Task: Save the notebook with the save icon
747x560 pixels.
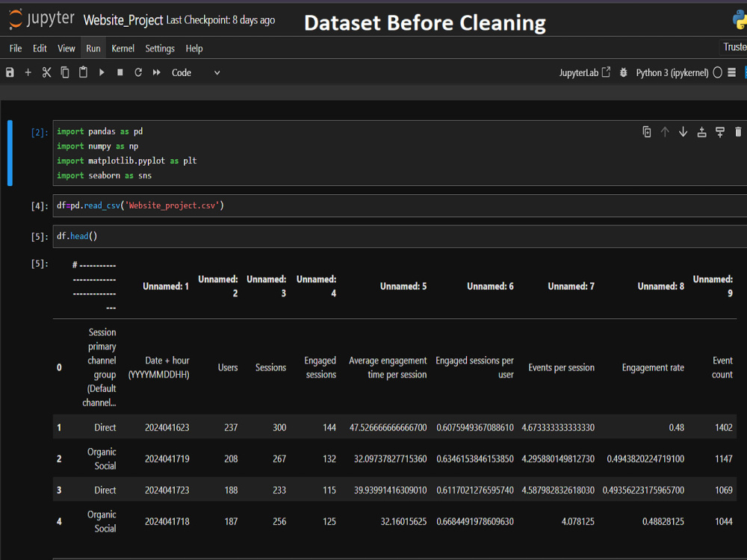Action: (10, 72)
